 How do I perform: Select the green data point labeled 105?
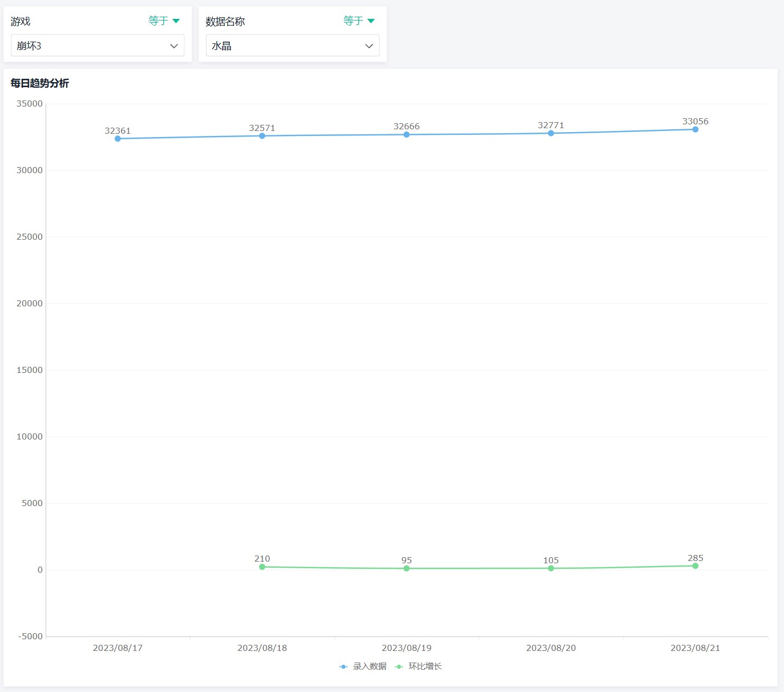551,568
